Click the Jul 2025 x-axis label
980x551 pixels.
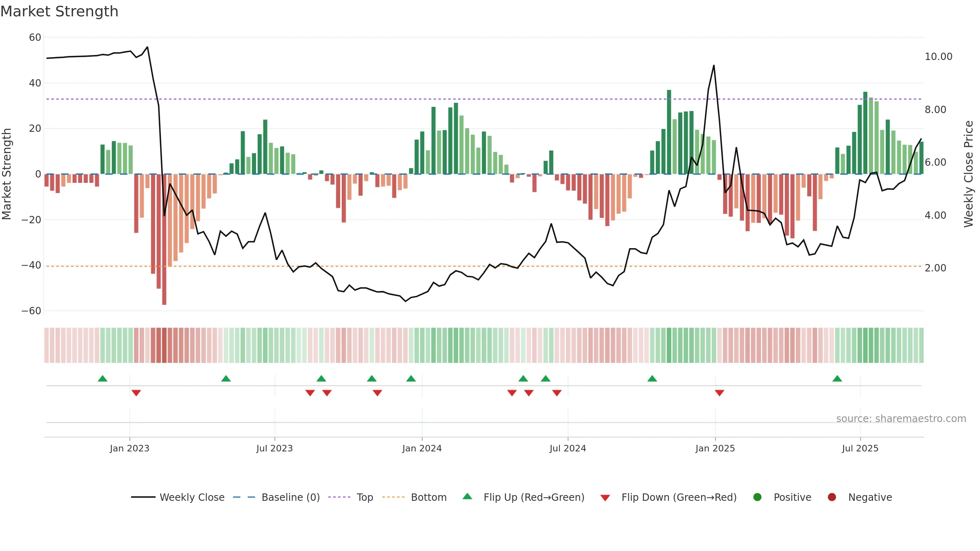click(860, 448)
